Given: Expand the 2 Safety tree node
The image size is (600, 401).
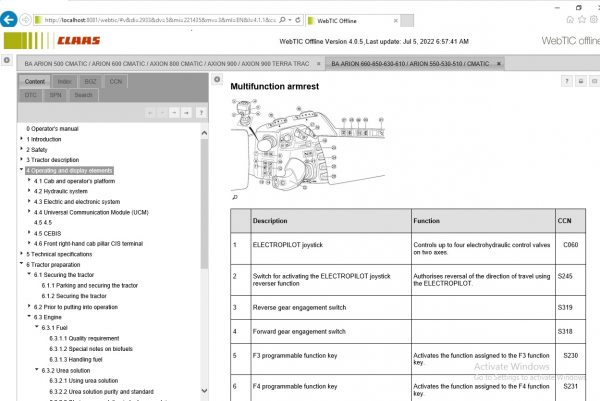Looking at the screenshot, I should pos(22,149).
